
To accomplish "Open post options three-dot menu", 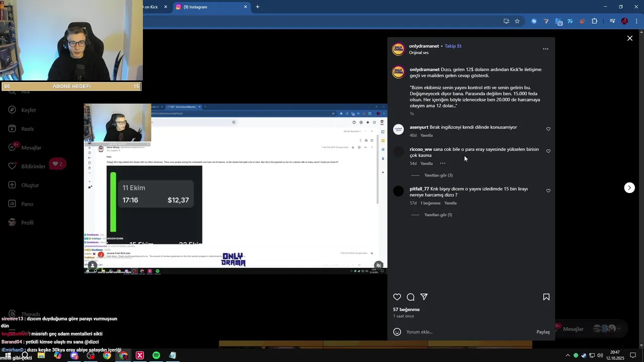I will coord(545,49).
